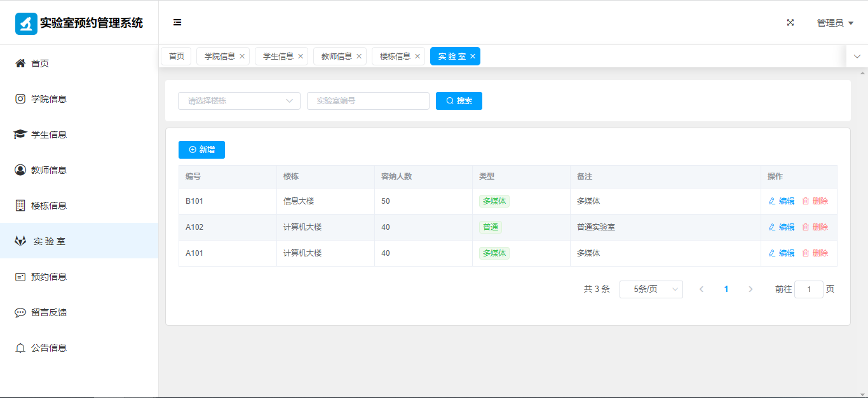Toggle fullscreen with the expand icon
Image resolution: width=868 pixels, height=398 pixels.
coord(790,22)
